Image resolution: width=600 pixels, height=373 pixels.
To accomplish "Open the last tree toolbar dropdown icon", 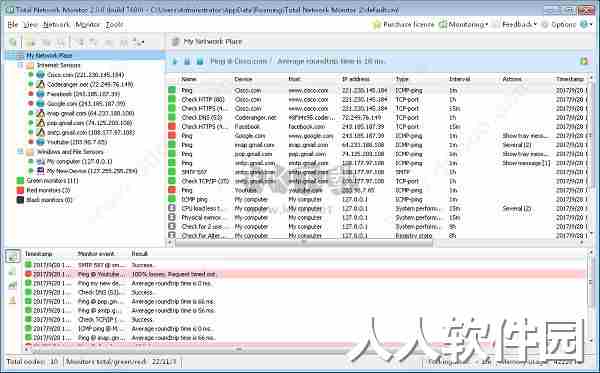I will [x=139, y=42].
